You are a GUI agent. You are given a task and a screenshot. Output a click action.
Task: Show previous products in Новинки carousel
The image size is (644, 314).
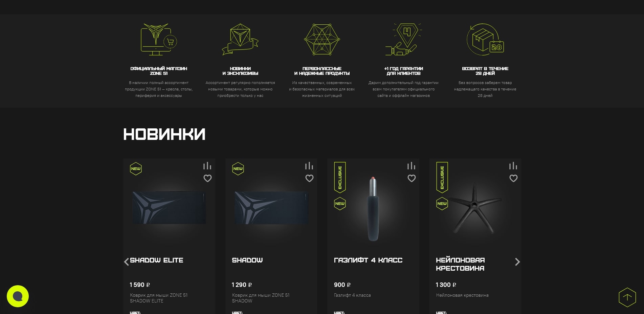pos(126,262)
